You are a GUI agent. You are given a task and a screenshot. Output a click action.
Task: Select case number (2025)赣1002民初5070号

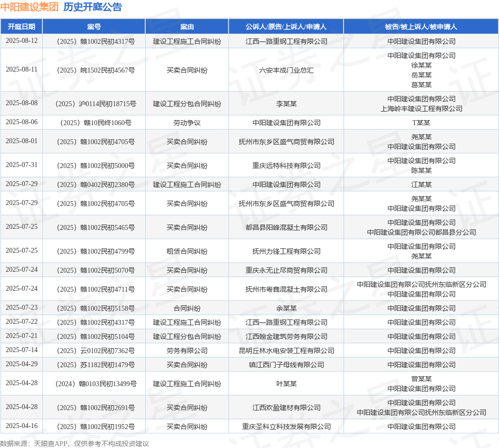[x=96, y=271]
